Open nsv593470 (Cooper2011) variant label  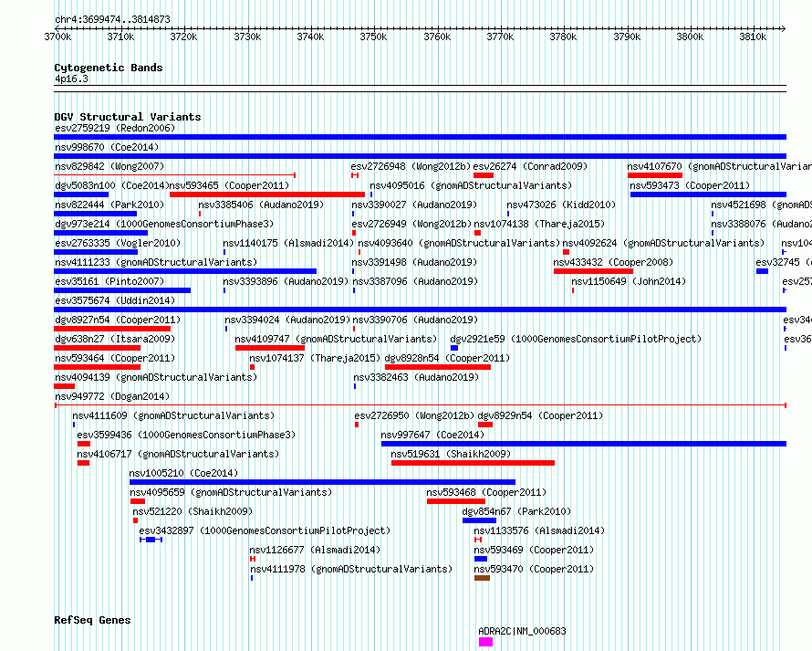[534, 569]
